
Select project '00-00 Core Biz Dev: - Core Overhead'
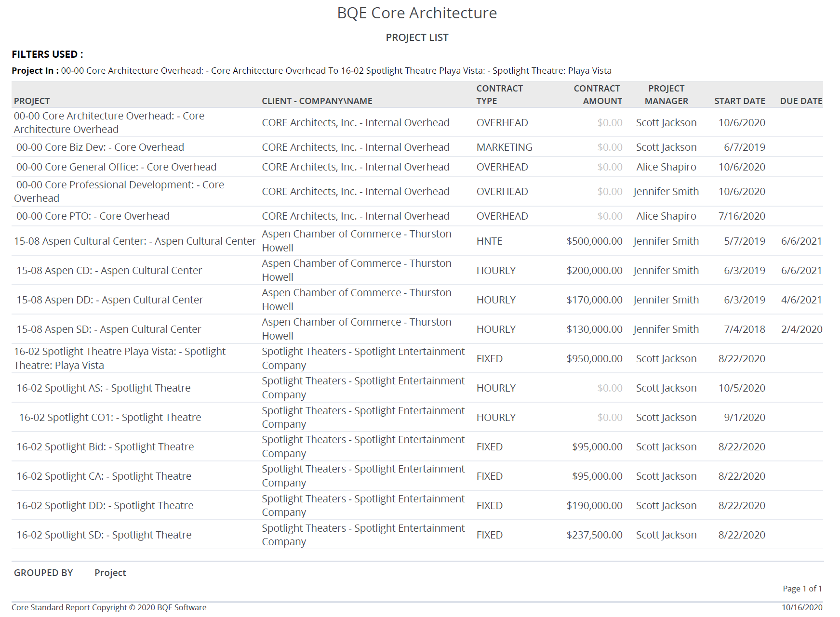click(x=100, y=147)
